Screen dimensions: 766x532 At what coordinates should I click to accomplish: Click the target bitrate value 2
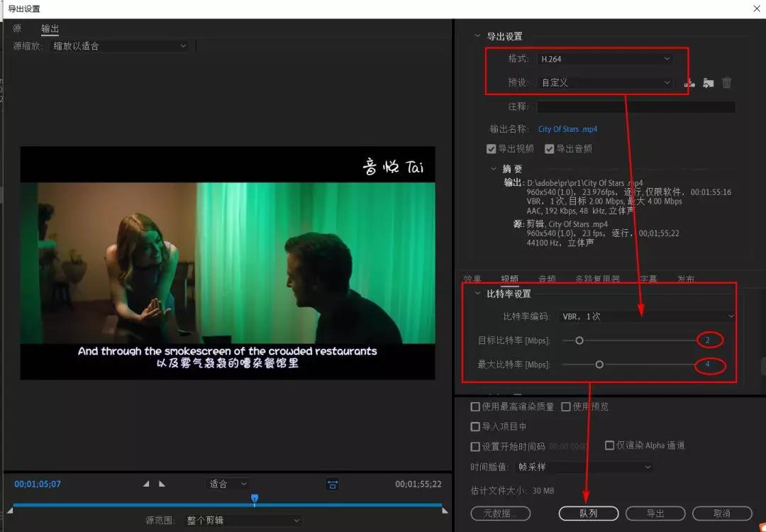pos(707,340)
